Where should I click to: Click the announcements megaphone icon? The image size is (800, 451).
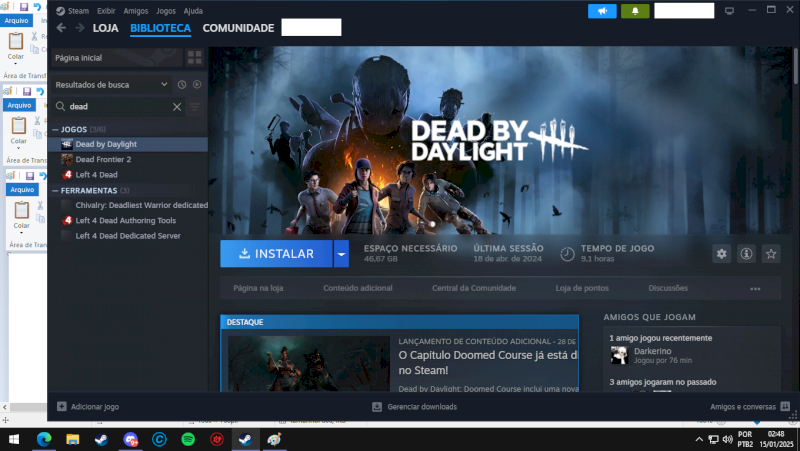602,11
